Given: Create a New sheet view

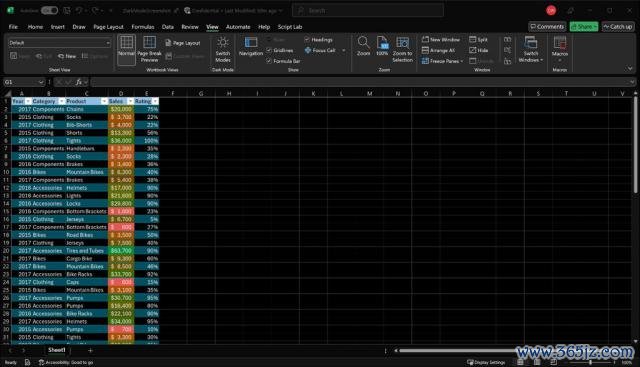Looking at the screenshot, I should coord(67,56).
